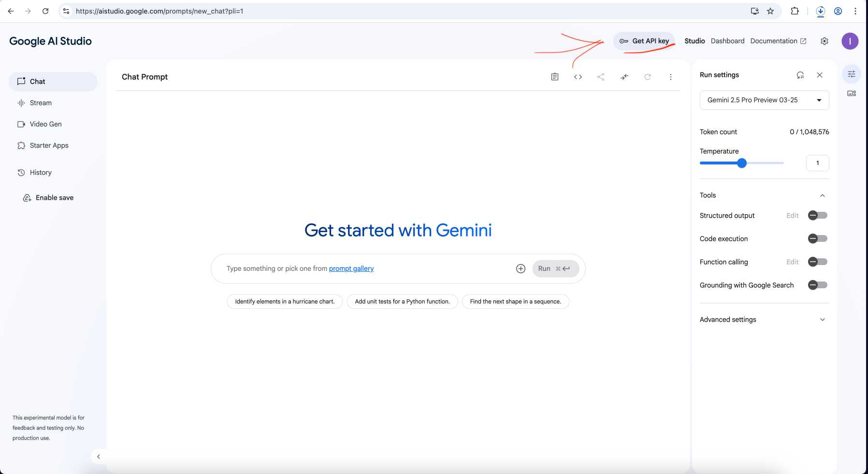
Task: Choose 'Identify elements in a hurricane chart' suggestion
Action: click(x=285, y=302)
